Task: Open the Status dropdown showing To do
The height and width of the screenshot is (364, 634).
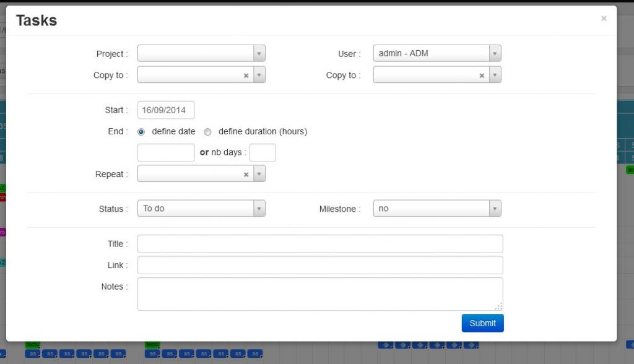Action: click(x=259, y=209)
